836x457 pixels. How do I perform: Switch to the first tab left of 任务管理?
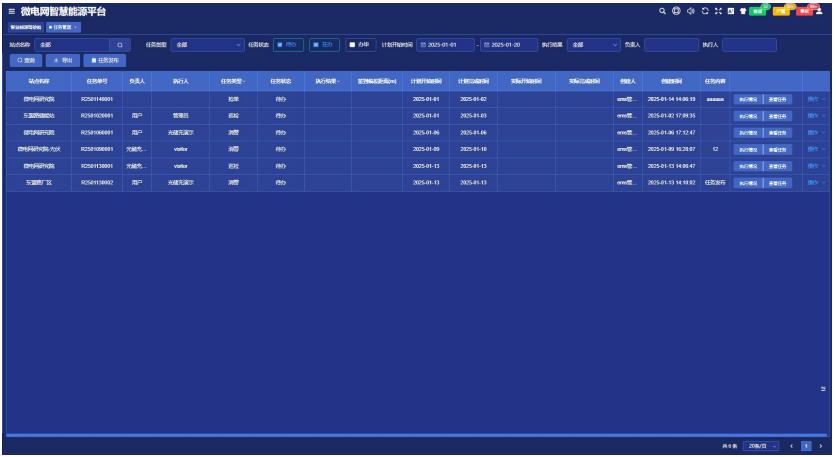coord(24,27)
